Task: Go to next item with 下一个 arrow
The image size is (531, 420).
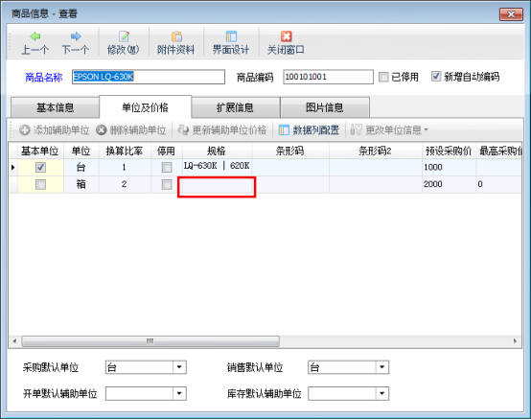Action: click(x=76, y=36)
